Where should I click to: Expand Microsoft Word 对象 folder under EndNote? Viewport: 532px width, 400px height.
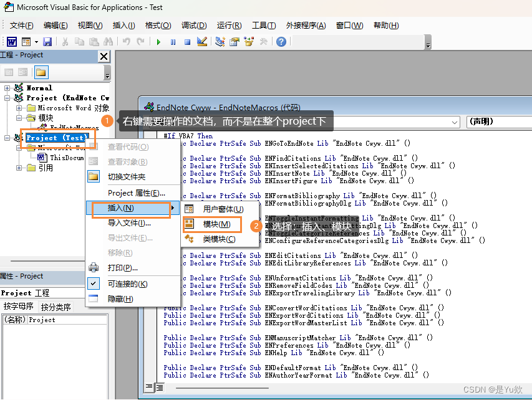(x=19, y=108)
